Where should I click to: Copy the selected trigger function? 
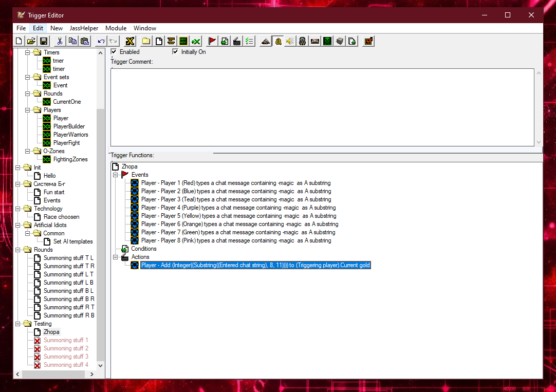[x=72, y=41]
